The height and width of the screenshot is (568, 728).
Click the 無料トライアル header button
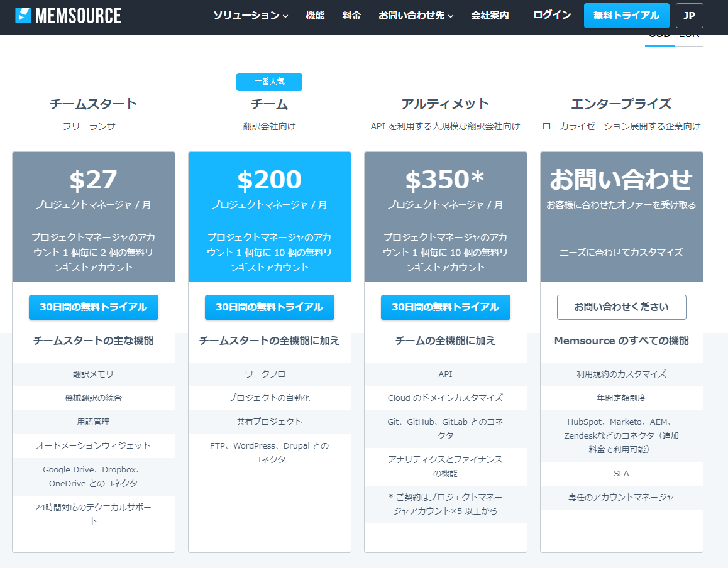626,16
